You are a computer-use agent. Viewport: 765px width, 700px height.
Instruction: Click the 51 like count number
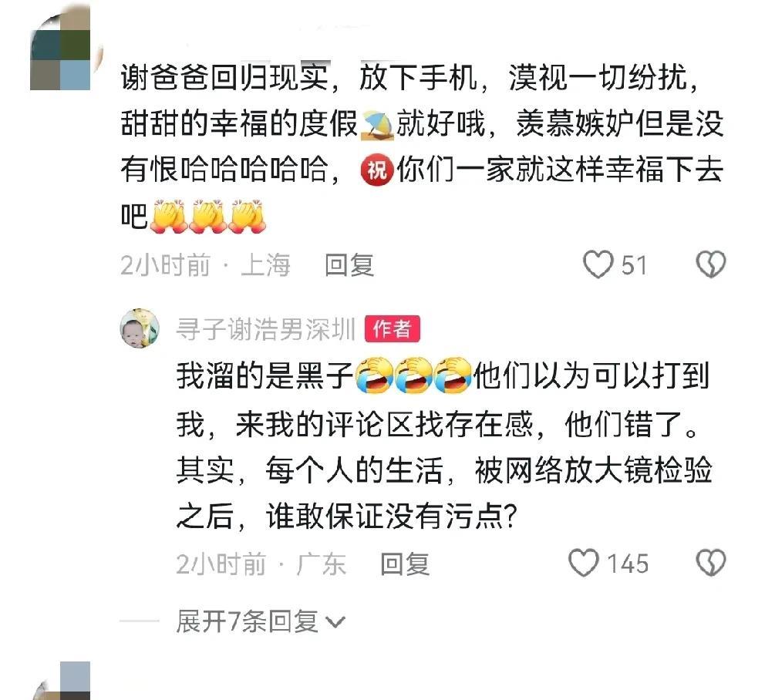[x=634, y=265]
